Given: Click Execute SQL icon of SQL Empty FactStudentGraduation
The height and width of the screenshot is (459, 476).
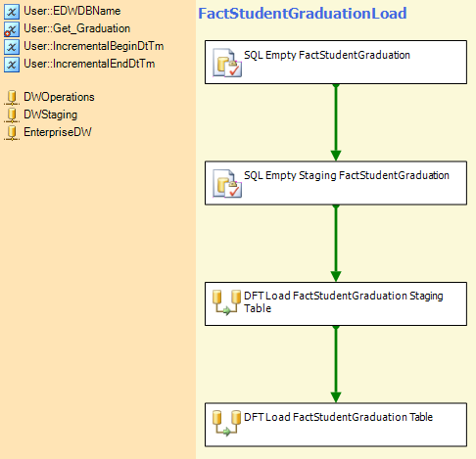Looking at the screenshot, I should point(227,63).
